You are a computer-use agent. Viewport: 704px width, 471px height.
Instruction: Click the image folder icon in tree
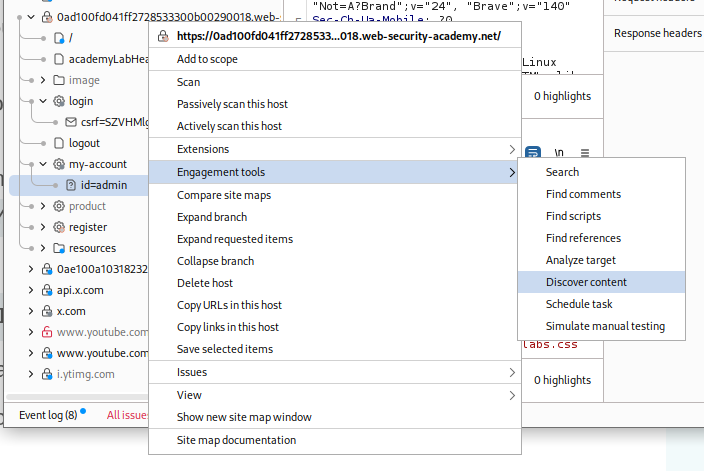coord(59,80)
